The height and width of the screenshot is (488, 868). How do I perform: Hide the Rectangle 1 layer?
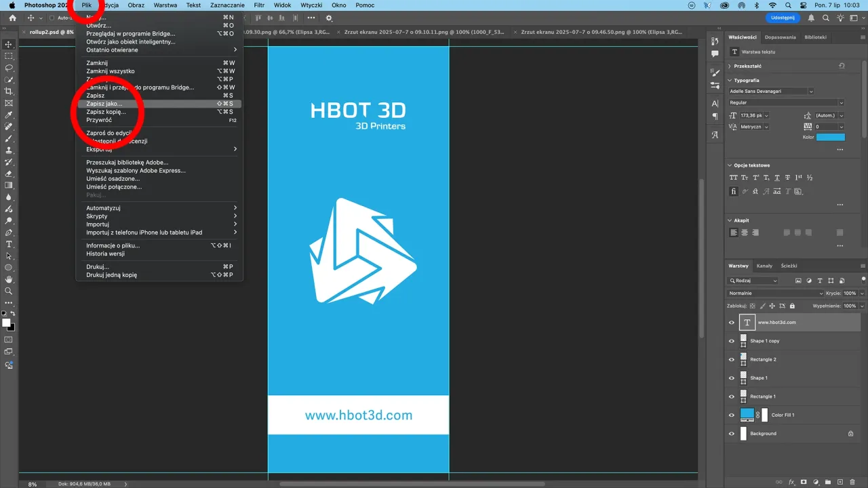click(x=731, y=396)
